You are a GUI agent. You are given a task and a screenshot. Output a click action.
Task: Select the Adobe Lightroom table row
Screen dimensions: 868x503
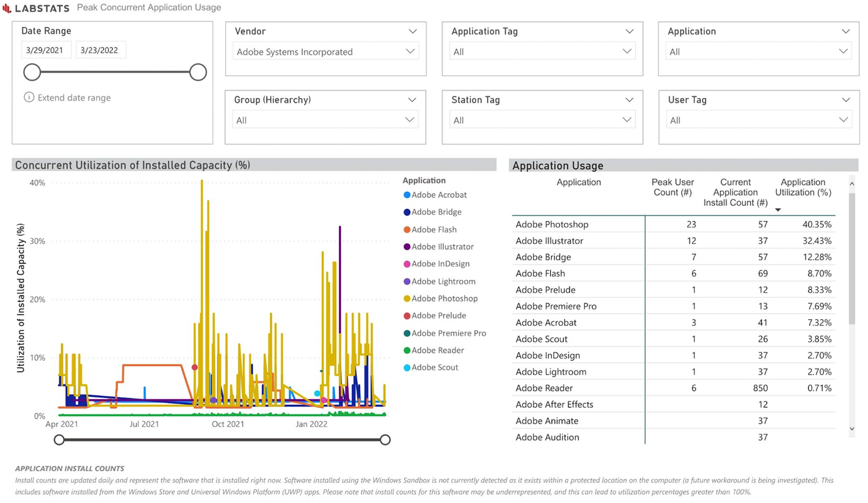click(x=674, y=372)
